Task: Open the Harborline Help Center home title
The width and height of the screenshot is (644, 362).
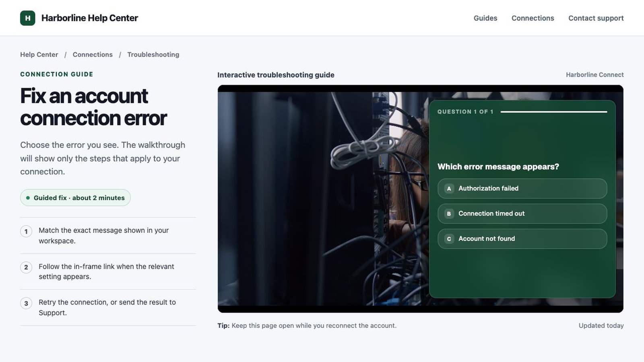Action: pos(89,18)
